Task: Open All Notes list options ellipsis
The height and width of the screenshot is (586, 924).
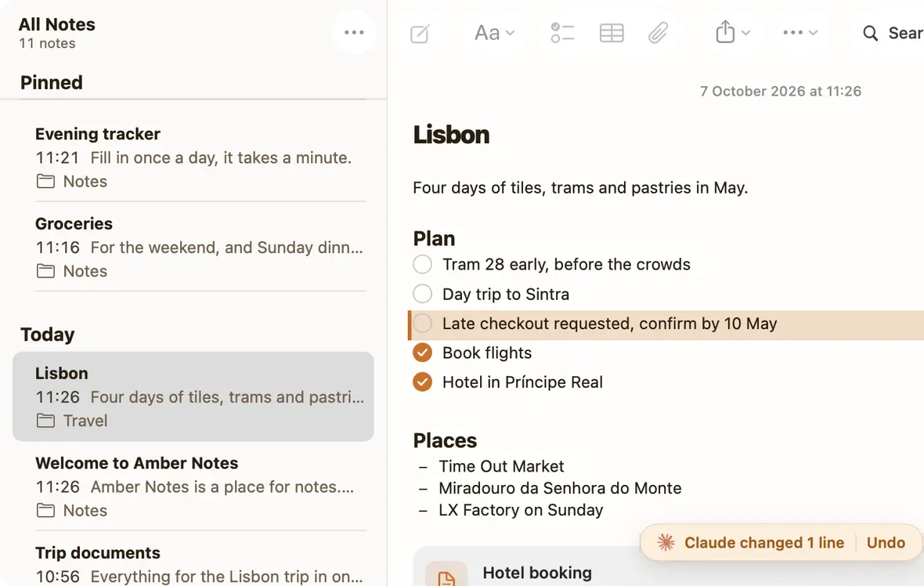Action: pyautogui.click(x=354, y=32)
